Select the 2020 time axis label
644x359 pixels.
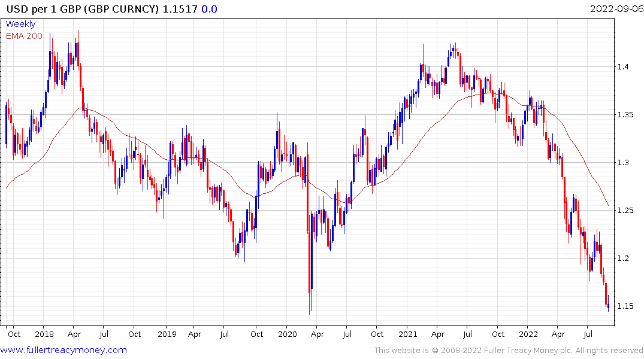click(288, 334)
